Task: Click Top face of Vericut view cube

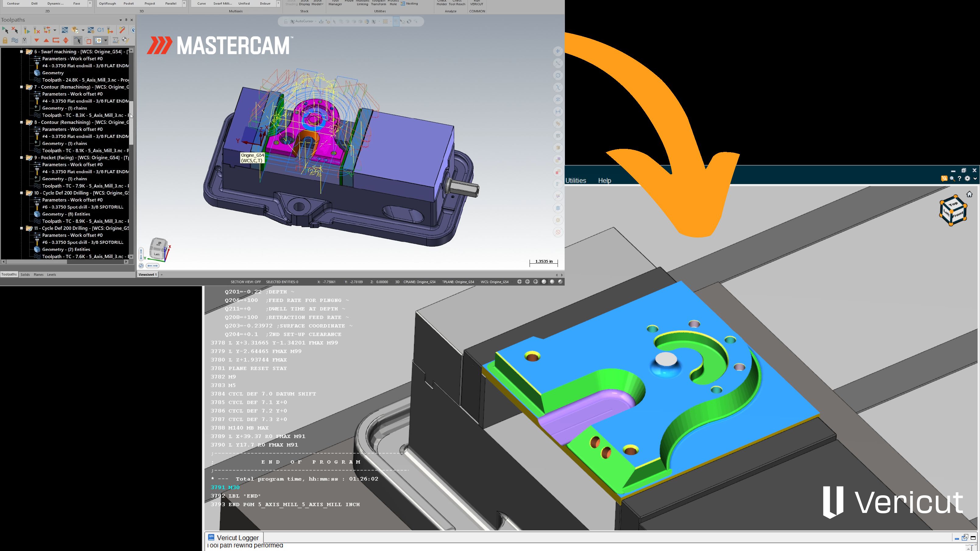Action: pos(954,204)
